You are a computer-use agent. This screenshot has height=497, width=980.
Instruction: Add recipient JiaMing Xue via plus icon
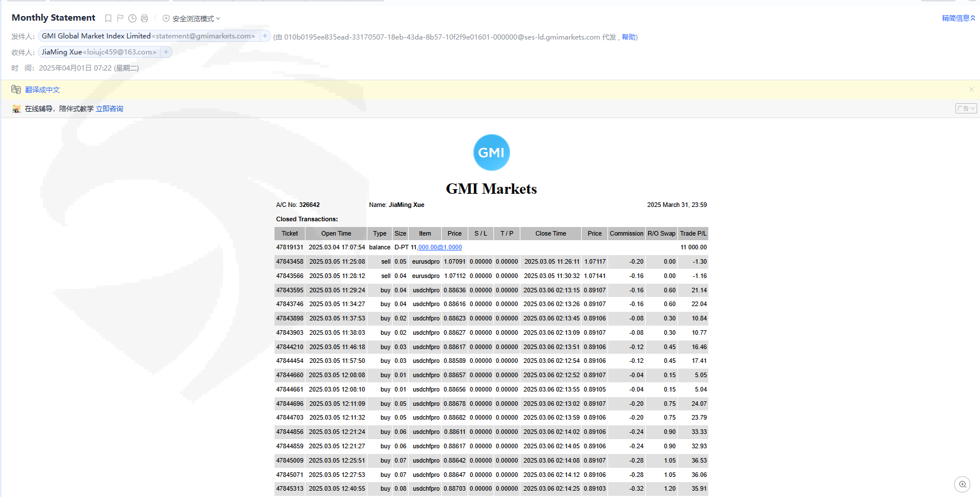(x=166, y=52)
